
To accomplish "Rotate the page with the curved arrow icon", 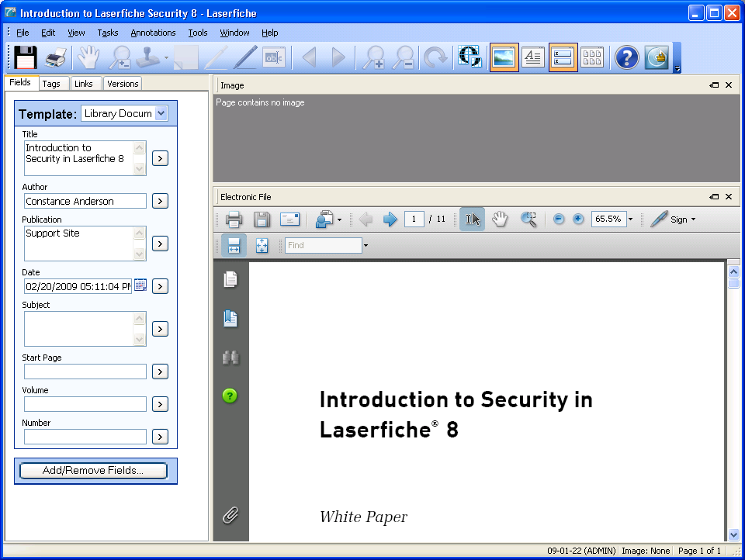I will [x=435, y=58].
